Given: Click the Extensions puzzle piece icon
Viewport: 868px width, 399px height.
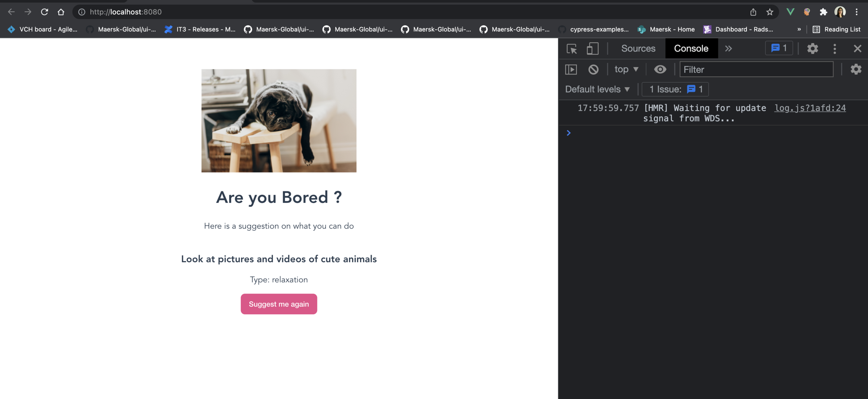Looking at the screenshot, I should [x=823, y=12].
